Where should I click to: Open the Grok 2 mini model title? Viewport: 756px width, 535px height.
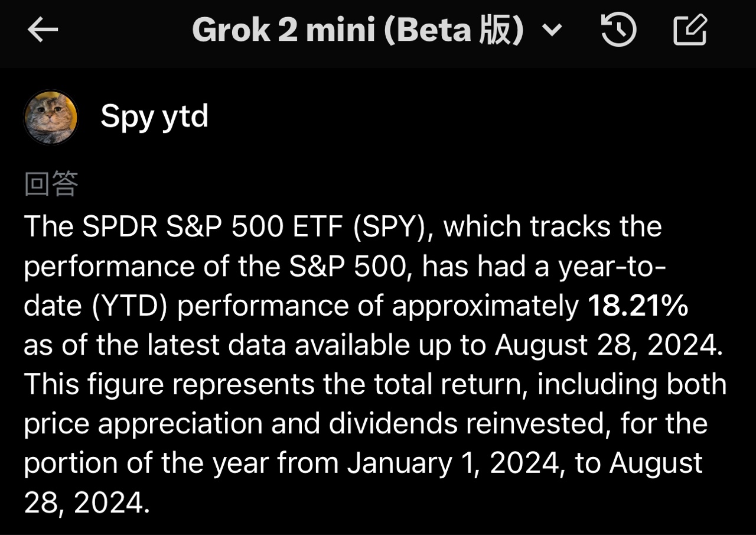[x=358, y=30]
